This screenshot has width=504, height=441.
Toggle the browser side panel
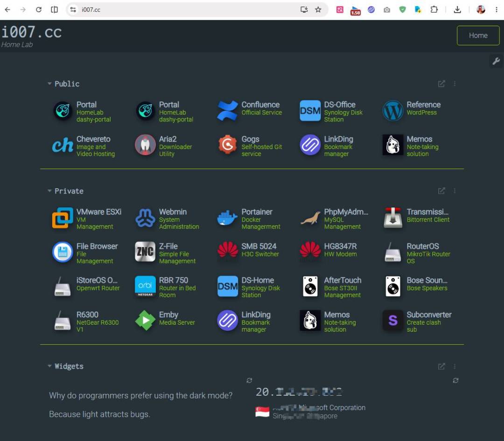pyautogui.click(x=54, y=10)
